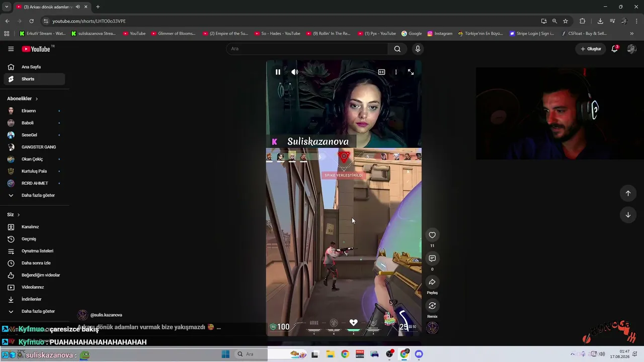
Task: Expand the Siz list with Daha fazla göster
Action: 34,311
